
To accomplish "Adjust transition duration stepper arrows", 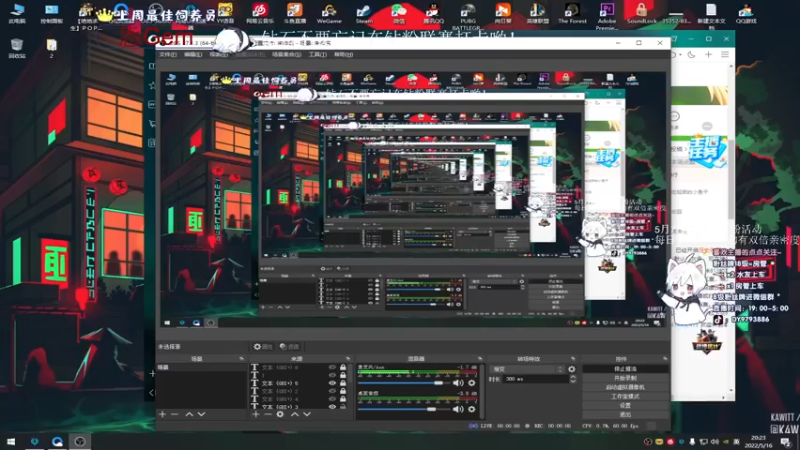I will (x=572, y=379).
